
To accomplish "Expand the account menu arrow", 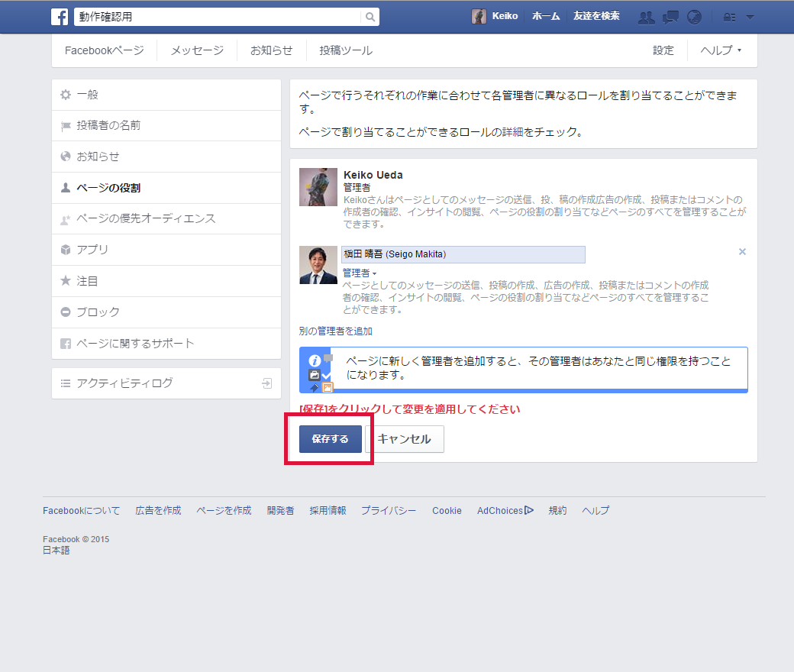I will pyautogui.click(x=750, y=18).
